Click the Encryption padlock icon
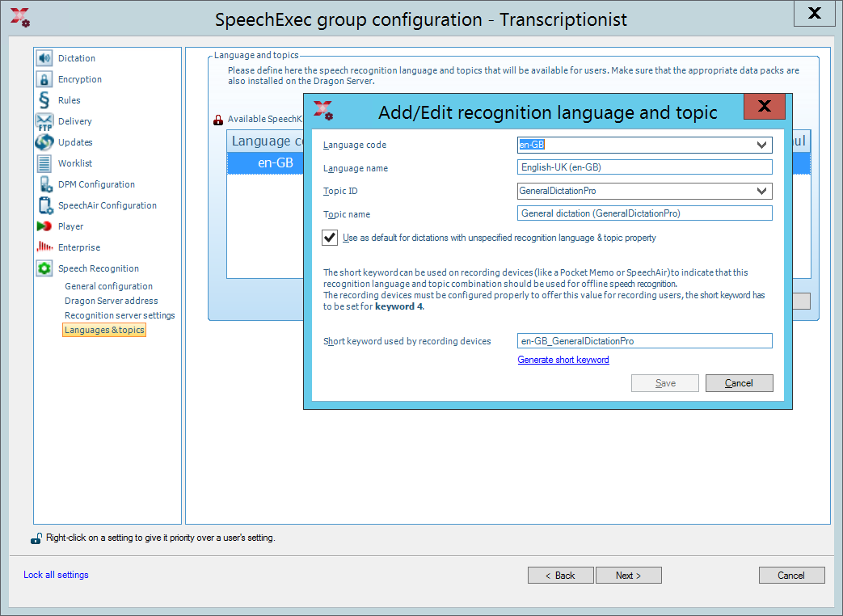The height and width of the screenshot is (616, 843). 44,79
